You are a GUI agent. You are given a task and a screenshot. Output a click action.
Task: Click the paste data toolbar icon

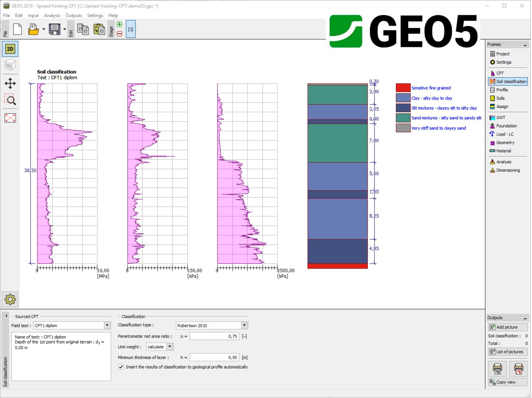tap(99, 29)
